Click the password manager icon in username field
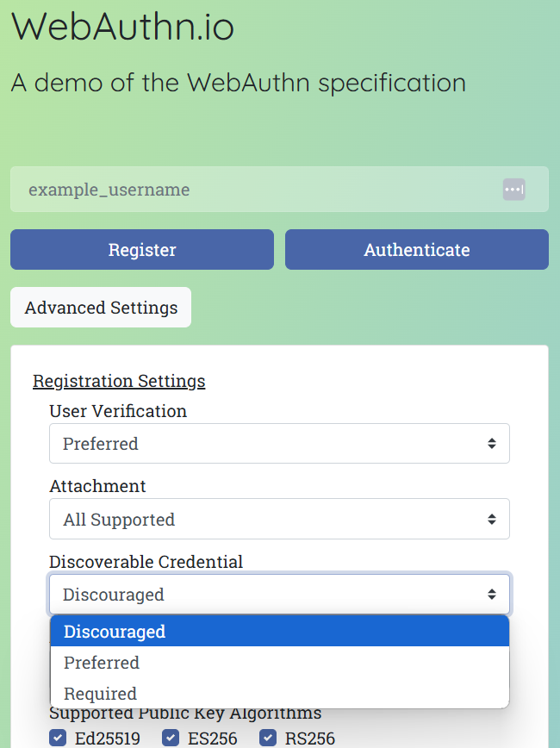 coord(513,190)
